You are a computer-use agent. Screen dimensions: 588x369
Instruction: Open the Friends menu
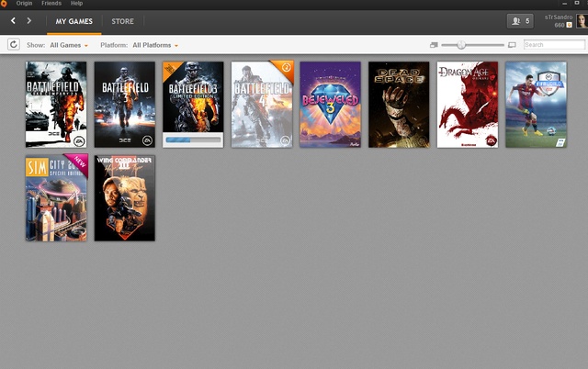click(x=51, y=4)
